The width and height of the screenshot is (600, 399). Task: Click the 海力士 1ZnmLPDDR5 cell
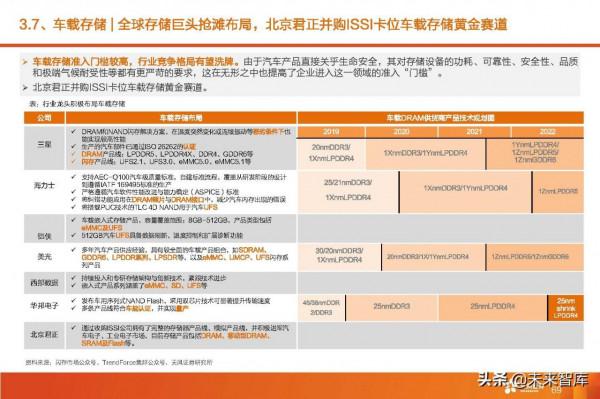[x=558, y=191]
